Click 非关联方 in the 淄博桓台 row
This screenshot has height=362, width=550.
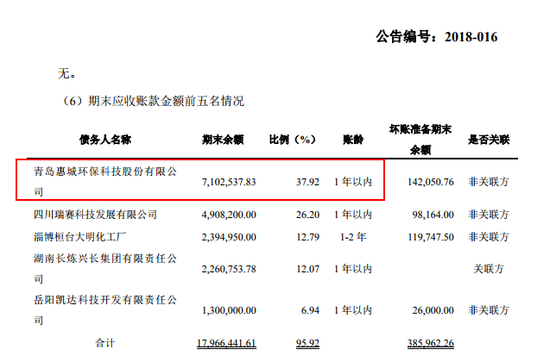(489, 237)
